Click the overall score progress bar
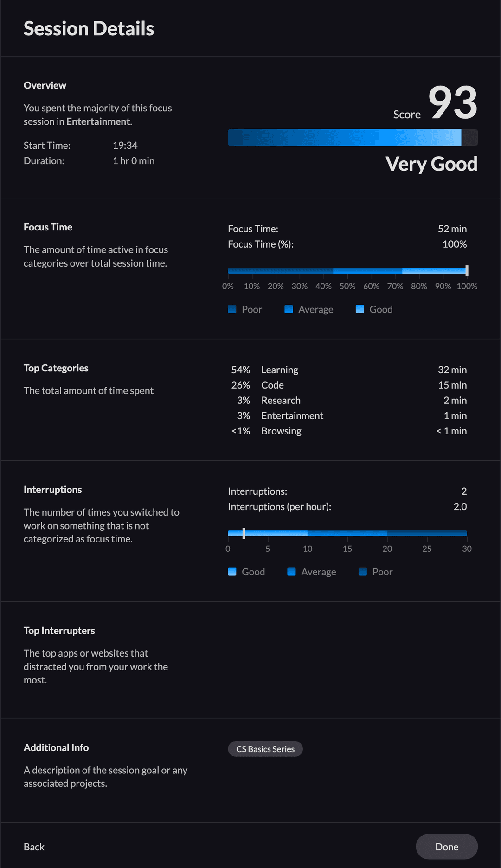Image resolution: width=501 pixels, height=868 pixels. 353,138
